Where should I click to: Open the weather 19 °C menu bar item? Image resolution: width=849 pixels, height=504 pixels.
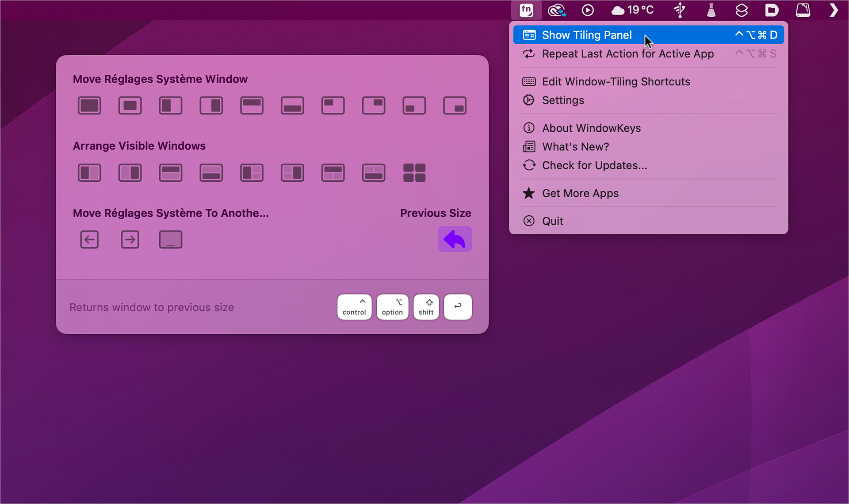coord(632,10)
